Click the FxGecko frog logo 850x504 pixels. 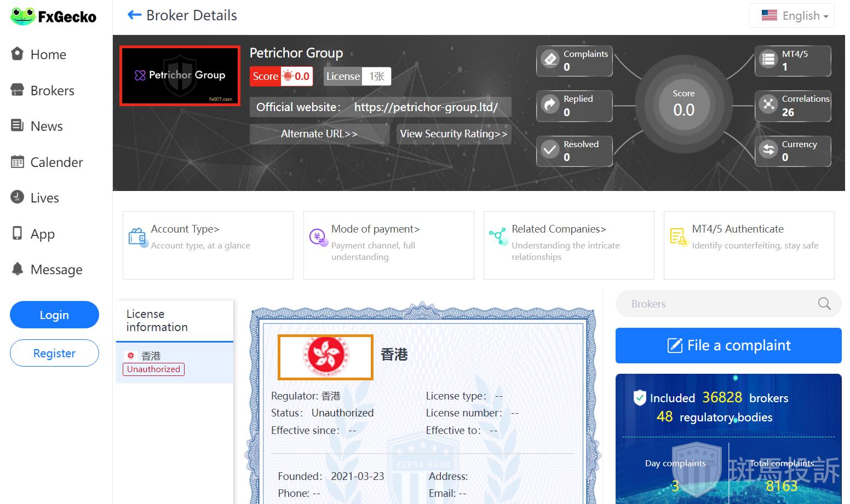pyautogui.click(x=23, y=16)
